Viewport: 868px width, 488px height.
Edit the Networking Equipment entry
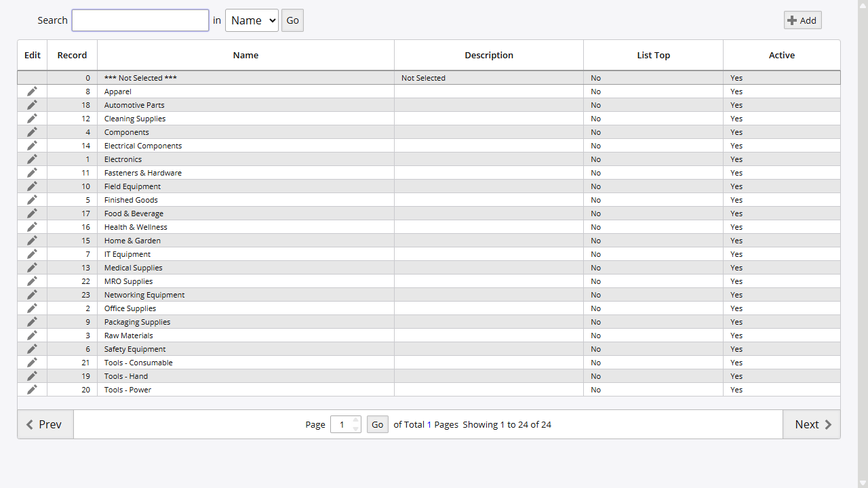tap(32, 295)
